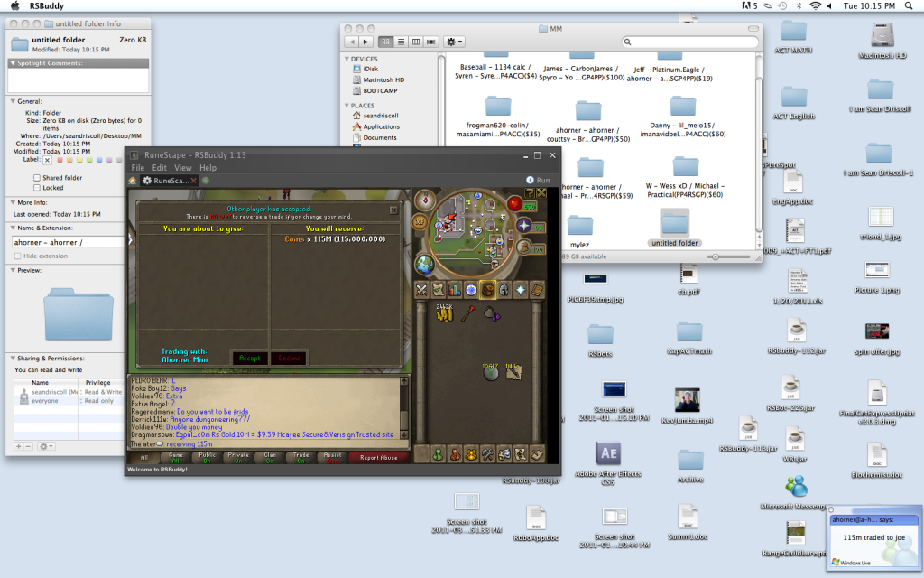Viewport: 924px width, 578px height.
Task: Open the File menu in RSBuddy window
Action: point(138,167)
